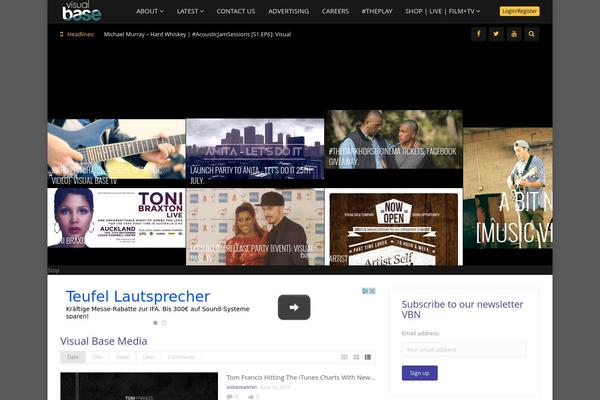Select the second ad carousel dot
Viewport: 600px width, 400px height.
point(164,323)
